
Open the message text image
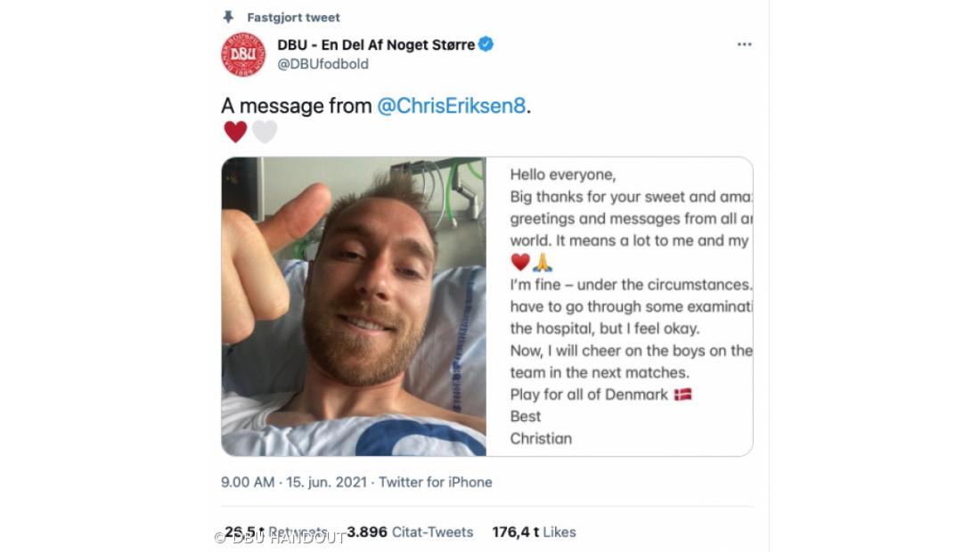(x=619, y=306)
